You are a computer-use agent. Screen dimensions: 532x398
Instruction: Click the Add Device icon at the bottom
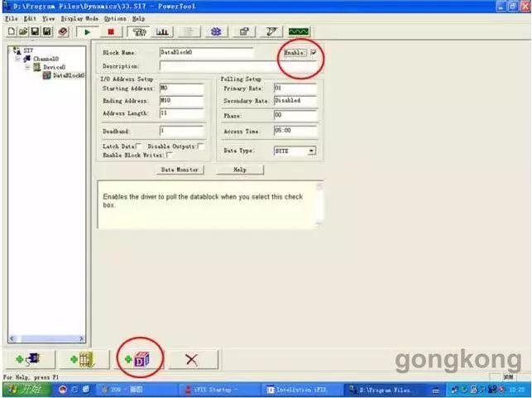click(x=82, y=359)
